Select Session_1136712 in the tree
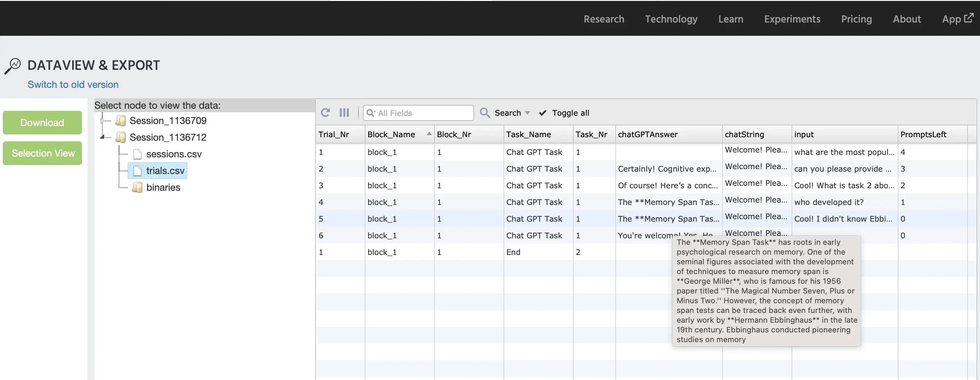The image size is (980, 380). (x=168, y=137)
